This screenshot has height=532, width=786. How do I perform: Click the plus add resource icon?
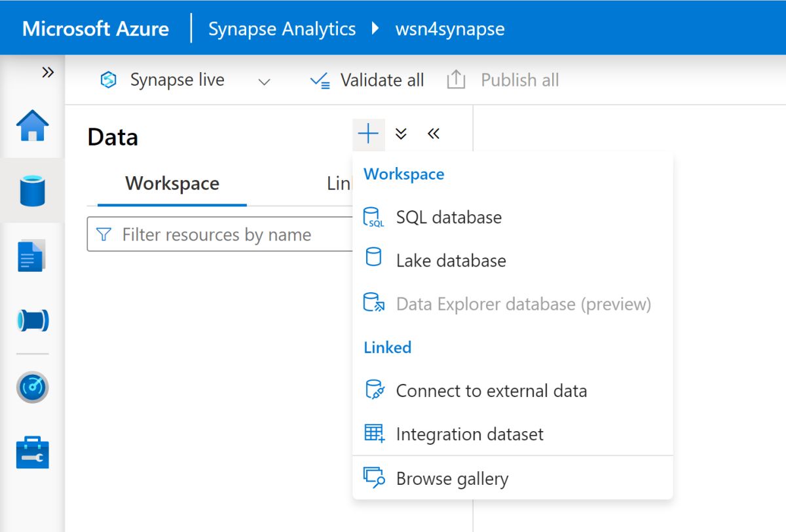tap(368, 134)
